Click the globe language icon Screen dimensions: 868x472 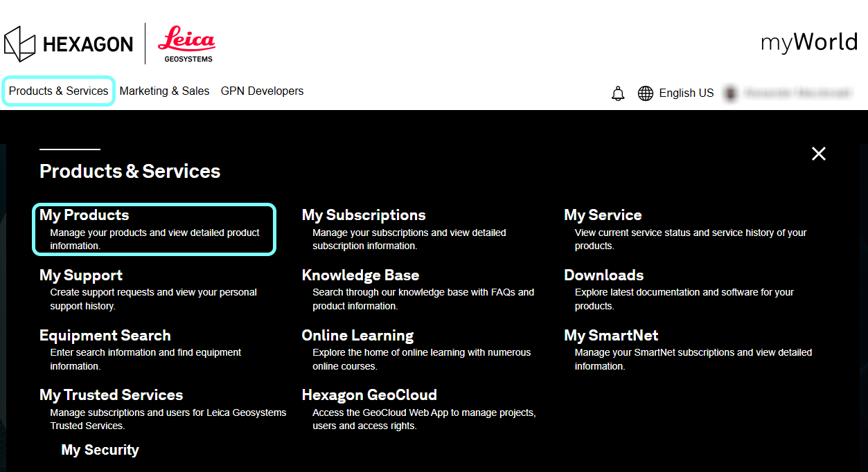click(646, 93)
